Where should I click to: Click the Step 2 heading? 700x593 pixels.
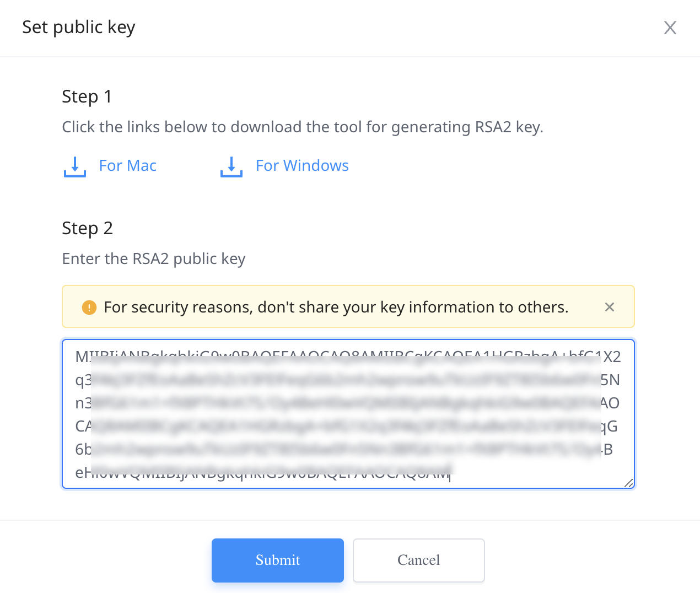click(88, 228)
